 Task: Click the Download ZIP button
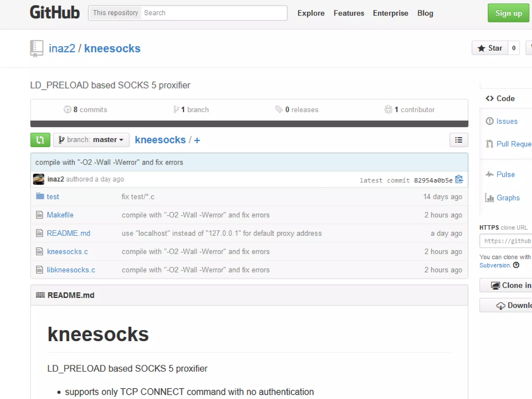(506, 305)
